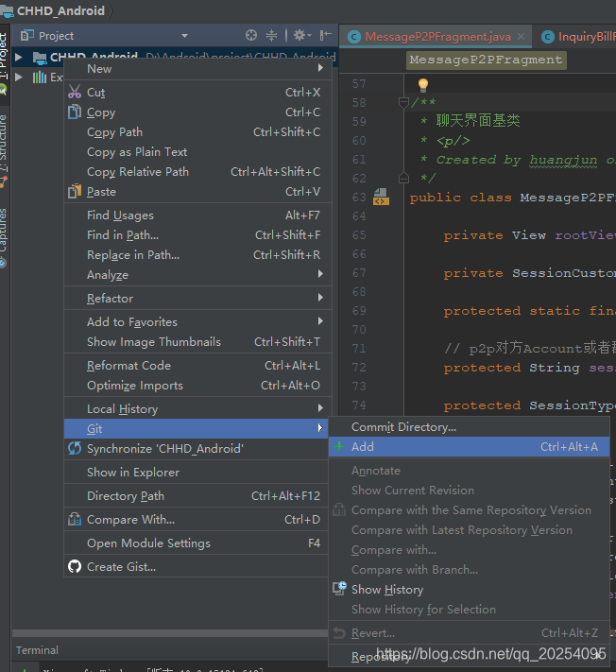Viewport: 616px width, 672px height.
Task: Choose Replace in Path...
Action: point(197,254)
